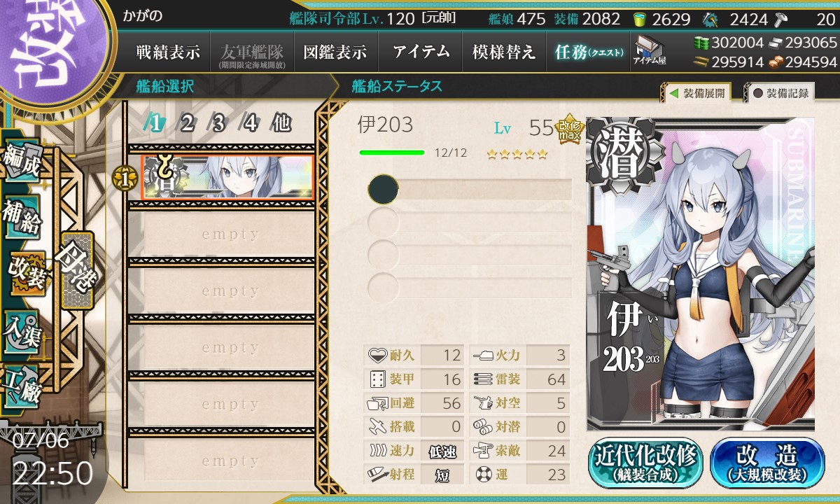Click the 伊203 green HP bar
Image resolution: width=840 pixels, height=504 pixels.
391,152
